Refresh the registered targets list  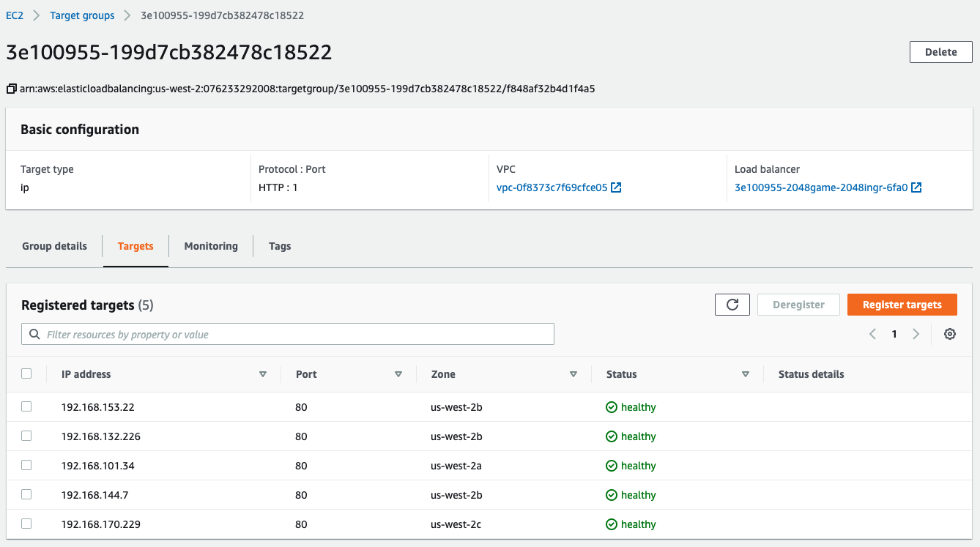pos(732,304)
